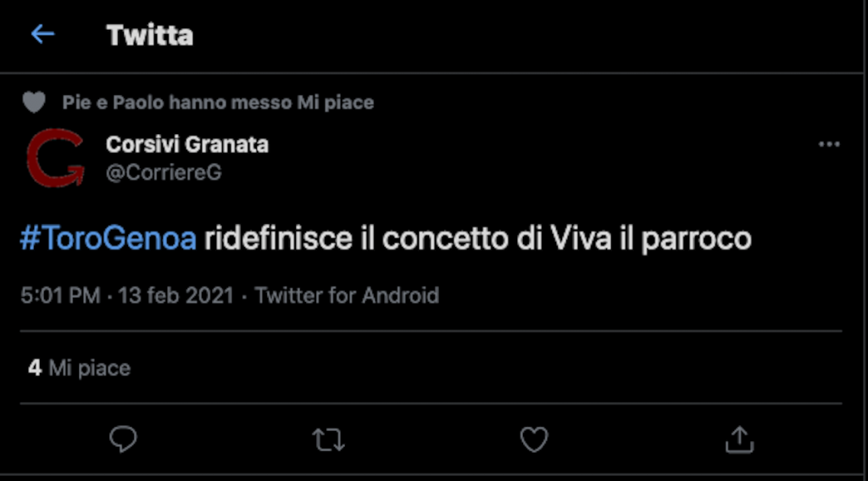
Task: Open the three-dot more options menu
Action: (828, 145)
